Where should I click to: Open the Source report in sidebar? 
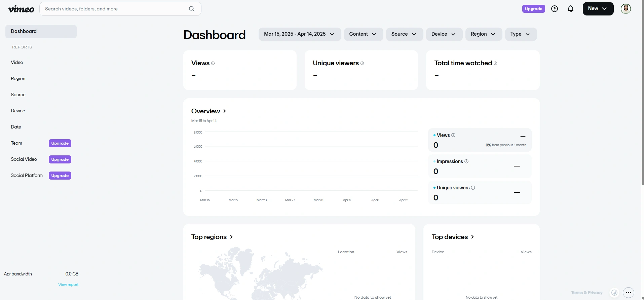tap(18, 95)
